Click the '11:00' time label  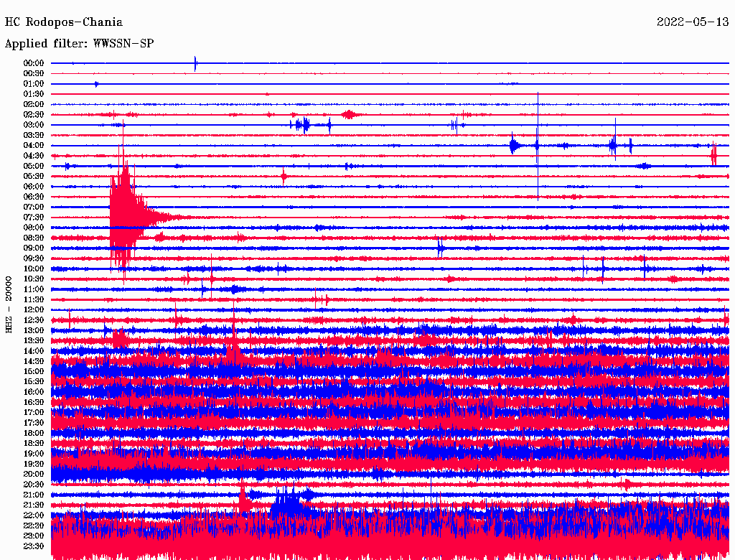34,289
